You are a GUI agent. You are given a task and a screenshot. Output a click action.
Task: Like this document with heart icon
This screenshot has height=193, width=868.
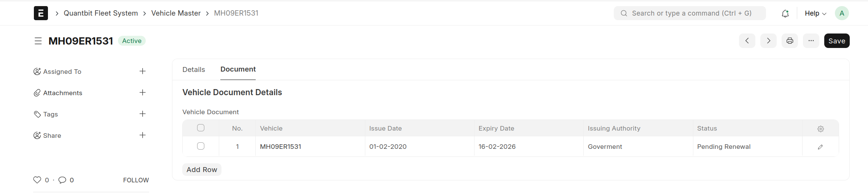coord(37,180)
